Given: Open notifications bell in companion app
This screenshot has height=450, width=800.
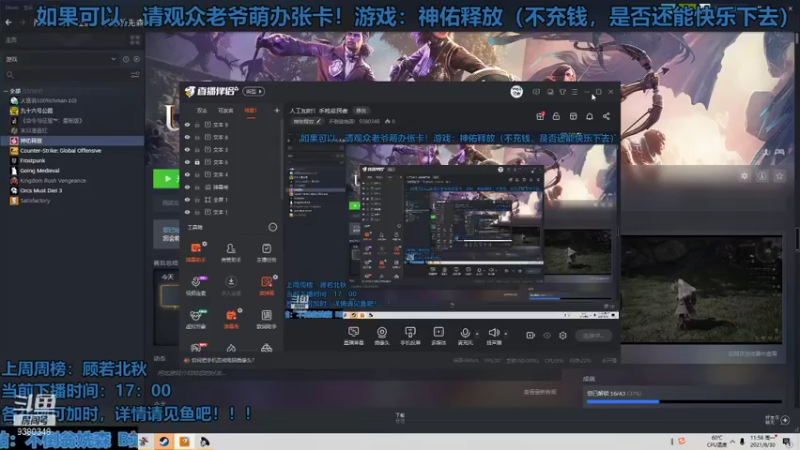Looking at the screenshot, I should pos(590,116).
